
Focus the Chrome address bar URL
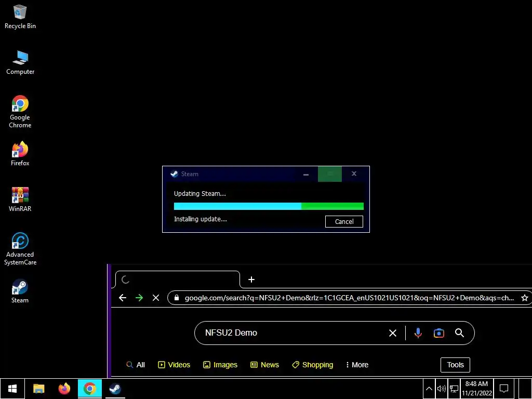click(349, 298)
